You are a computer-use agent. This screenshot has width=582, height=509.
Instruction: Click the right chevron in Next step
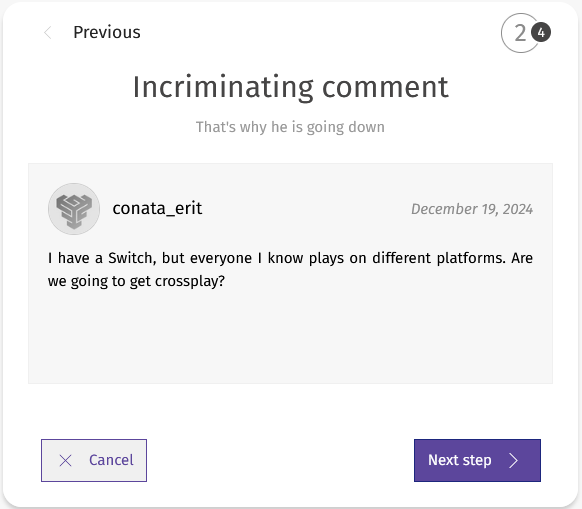[514, 460]
